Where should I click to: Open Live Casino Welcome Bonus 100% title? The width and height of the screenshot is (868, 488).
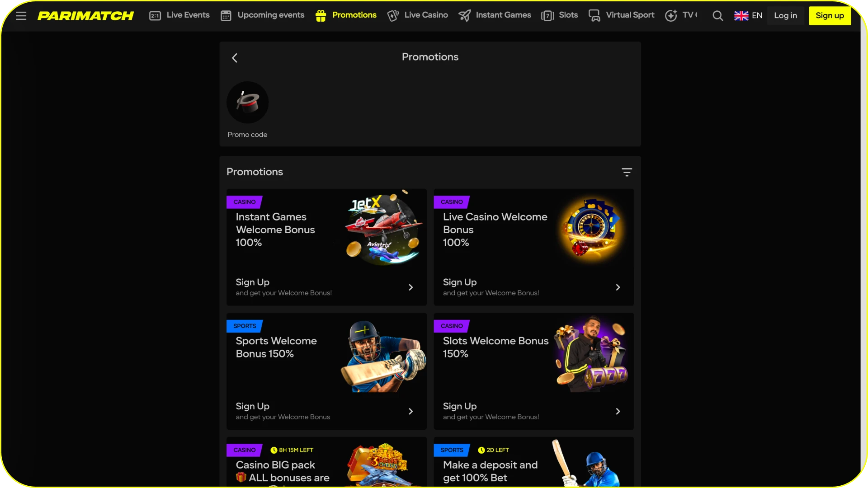coord(495,230)
